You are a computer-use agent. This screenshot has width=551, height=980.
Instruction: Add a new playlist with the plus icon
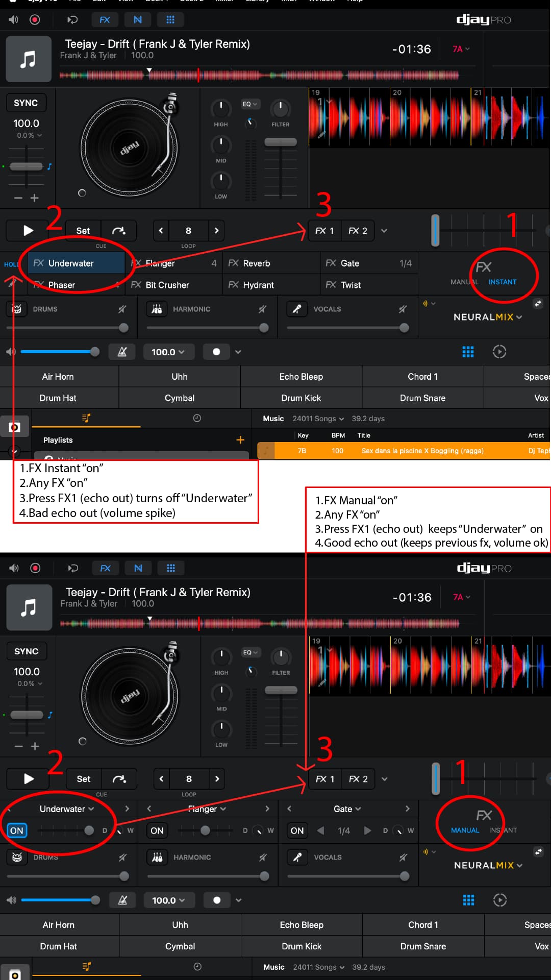tap(240, 440)
